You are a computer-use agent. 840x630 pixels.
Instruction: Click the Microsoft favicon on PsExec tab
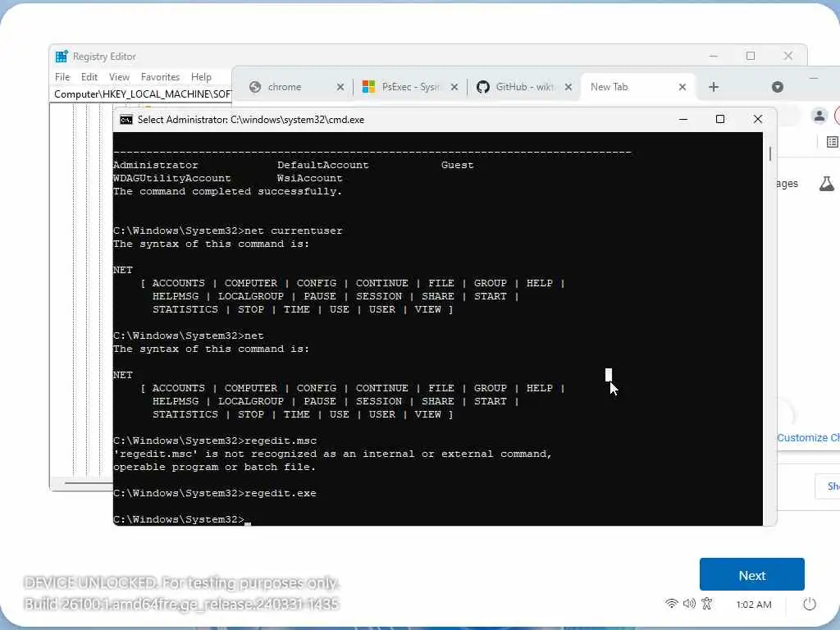pyautogui.click(x=368, y=87)
